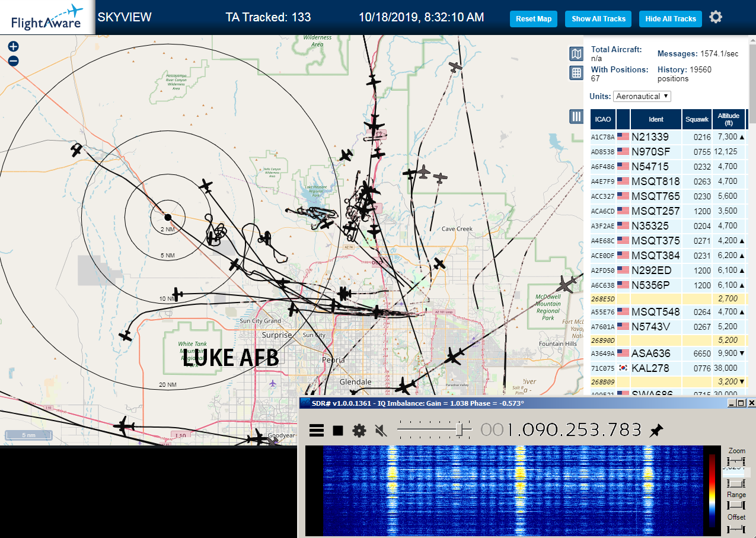Select aircraft row MSQT765
Screen dimensions: 756x538
pyautogui.click(x=668, y=196)
